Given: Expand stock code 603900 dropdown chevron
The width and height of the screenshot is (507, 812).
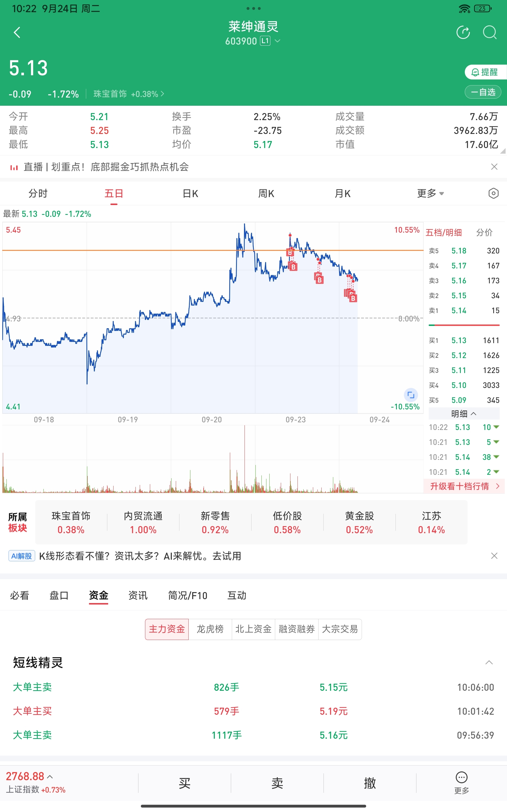Looking at the screenshot, I should click(277, 41).
